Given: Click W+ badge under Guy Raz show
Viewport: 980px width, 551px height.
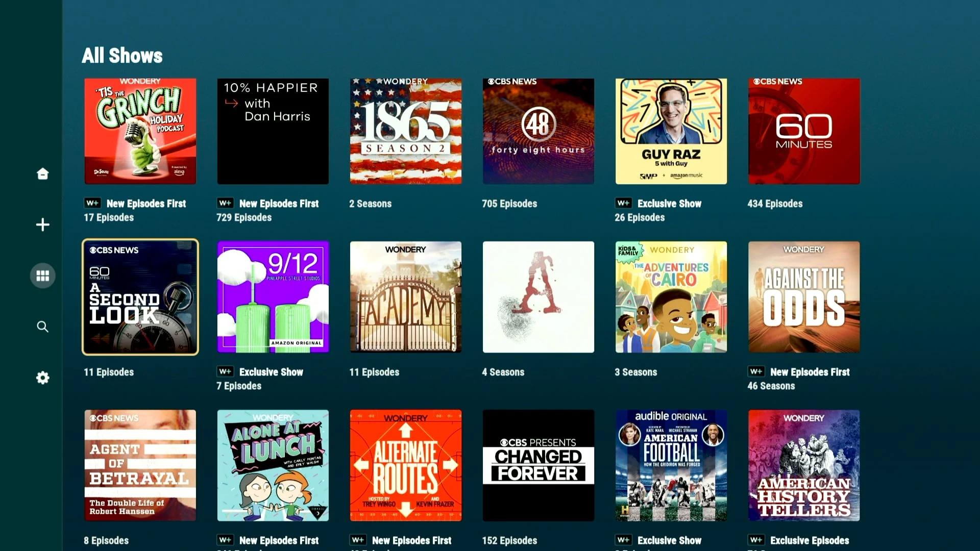Looking at the screenshot, I should tap(623, 203).
